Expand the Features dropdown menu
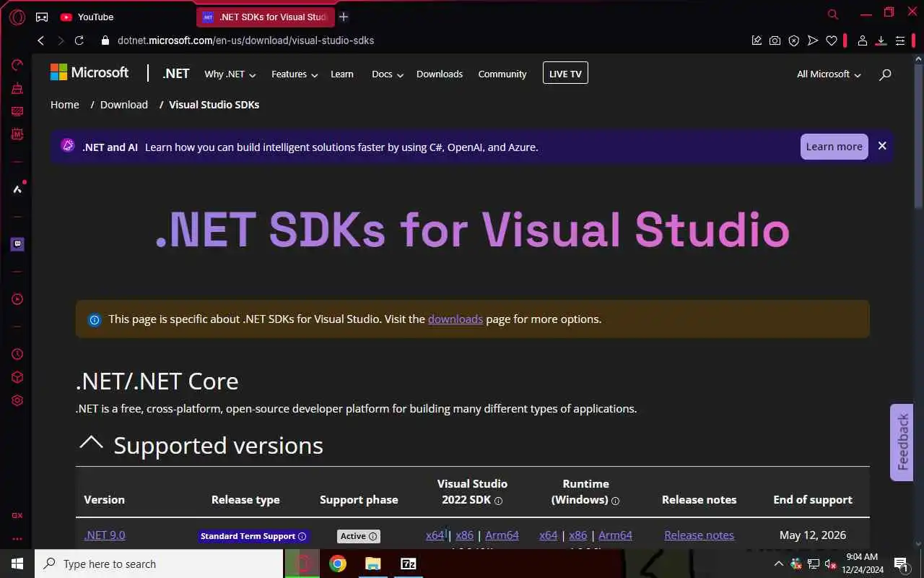The width and height of the screenshot is (924, 578). pyautogui.click(x=295, y=74)
